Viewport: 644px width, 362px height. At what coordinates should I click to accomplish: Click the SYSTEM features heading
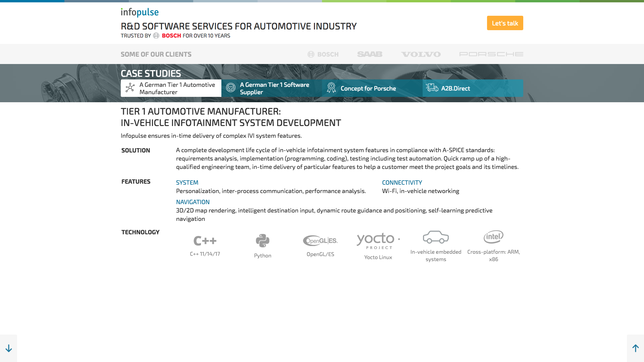point(187,183)
